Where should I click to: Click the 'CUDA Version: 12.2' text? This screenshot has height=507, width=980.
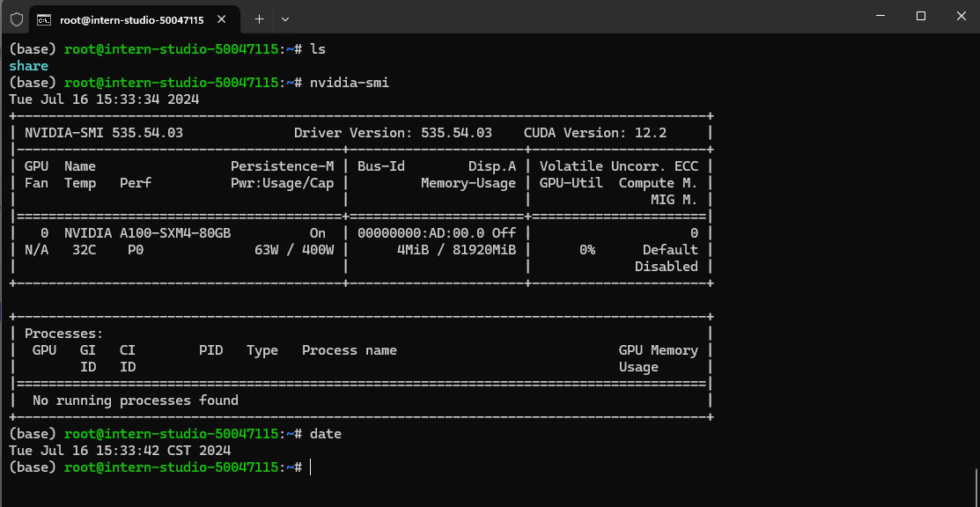coord(595,133)
